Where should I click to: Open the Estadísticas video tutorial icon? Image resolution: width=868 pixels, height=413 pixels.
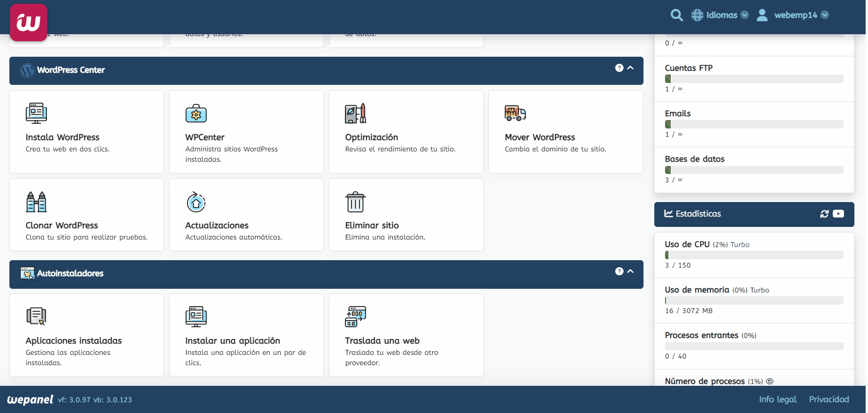(838, 214)
